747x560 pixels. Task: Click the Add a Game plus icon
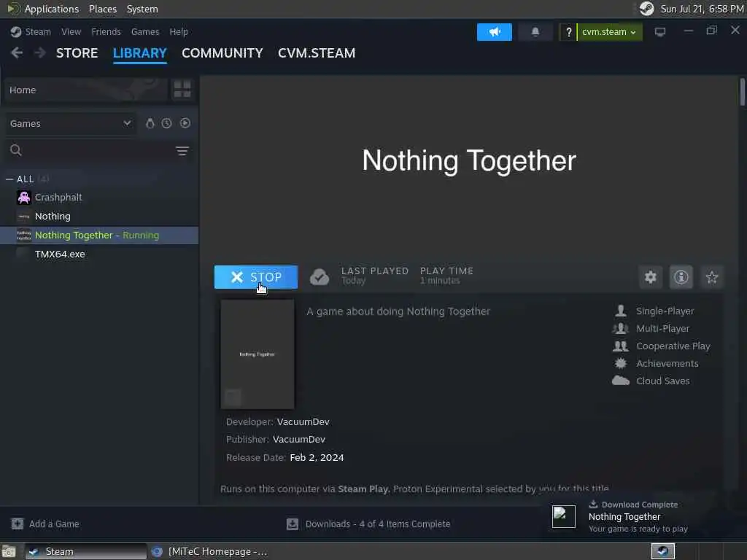18,524
